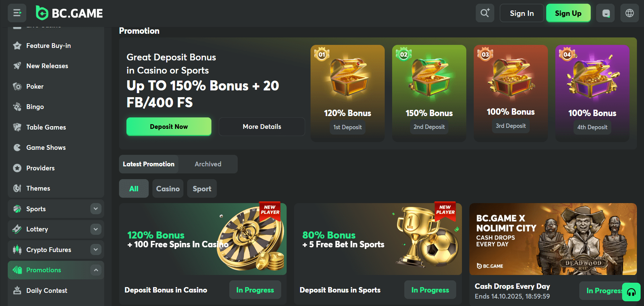Open the chat bubble icon
This screenshot has height=306, width=644.
tap(606, 13)
